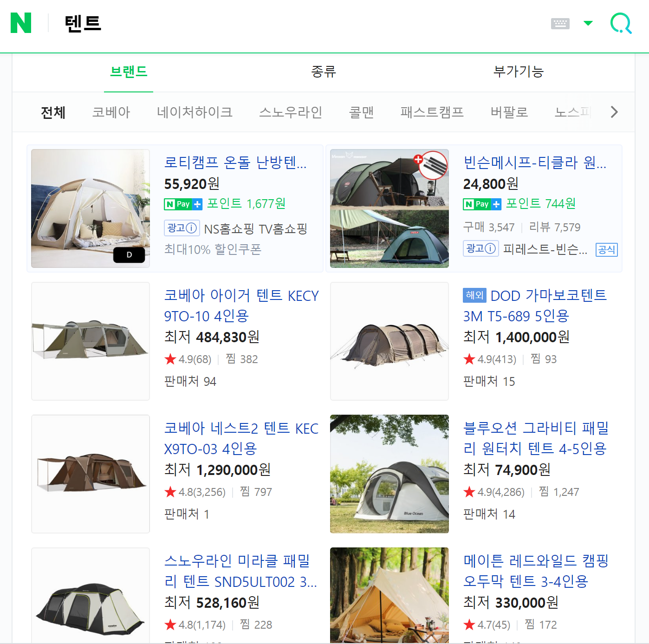Open the 메이튼 레드와일드 tent thumbnail
Screen dimensions: 649x644
pos(389,595)
